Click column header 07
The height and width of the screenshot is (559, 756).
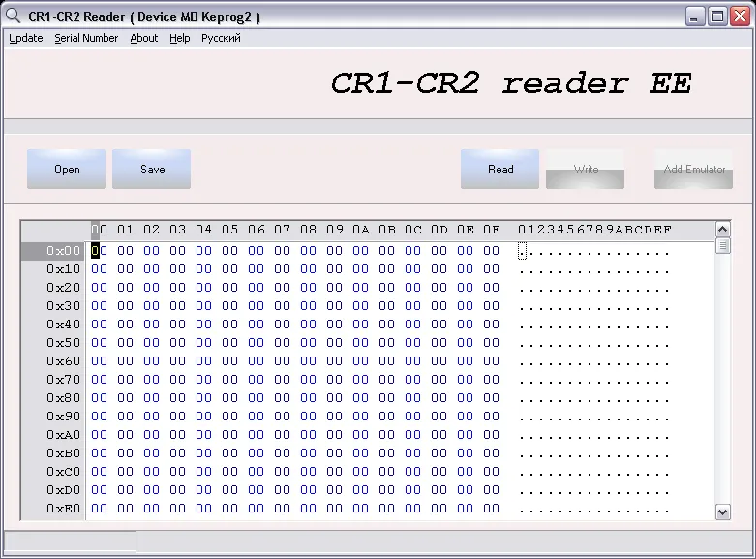[x=282, y=230]
